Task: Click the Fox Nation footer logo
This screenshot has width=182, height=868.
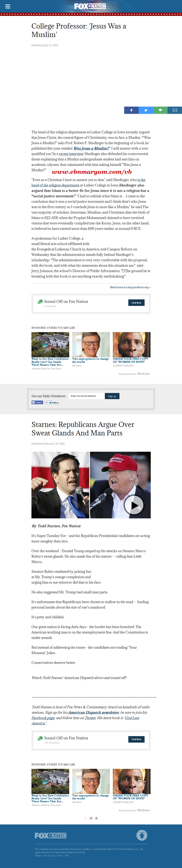Action: click(51, 835)
